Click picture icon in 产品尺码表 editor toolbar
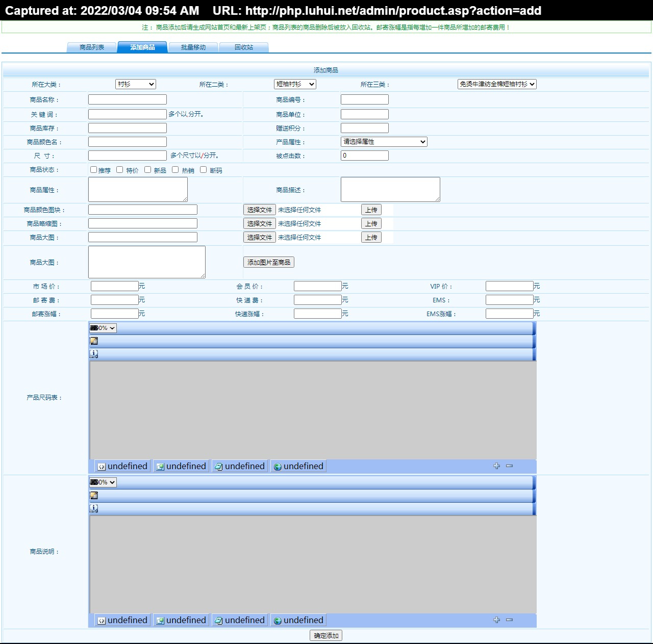Image resolution: width=653 pixels, height=644 pixels. click(x=94, y=341)
